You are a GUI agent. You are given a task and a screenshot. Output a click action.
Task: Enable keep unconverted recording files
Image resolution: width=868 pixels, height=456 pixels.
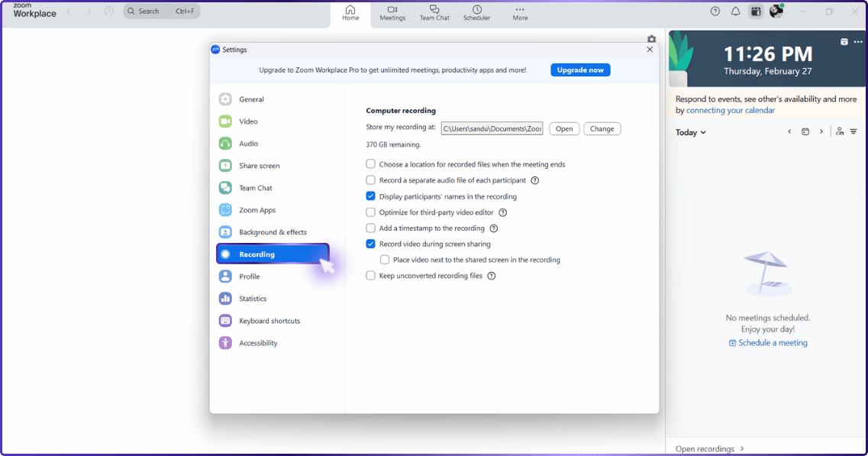(370, 276)
